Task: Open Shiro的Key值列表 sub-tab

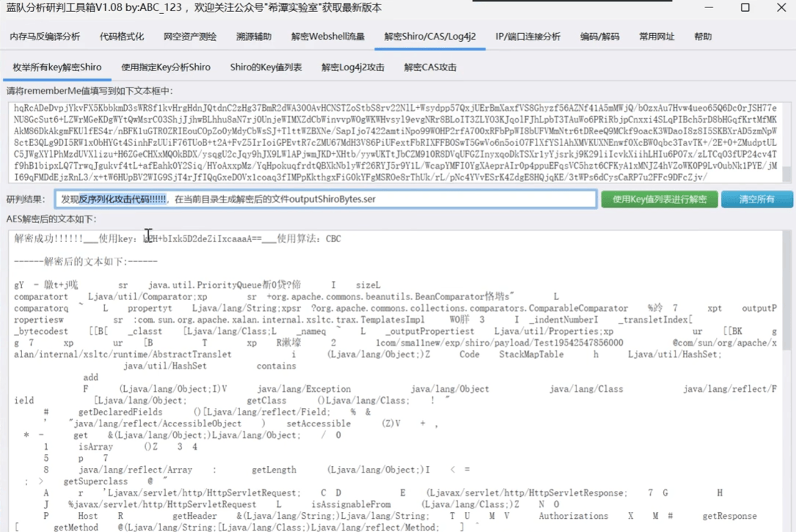Action: pyautogui.click(x=266, y=68)
